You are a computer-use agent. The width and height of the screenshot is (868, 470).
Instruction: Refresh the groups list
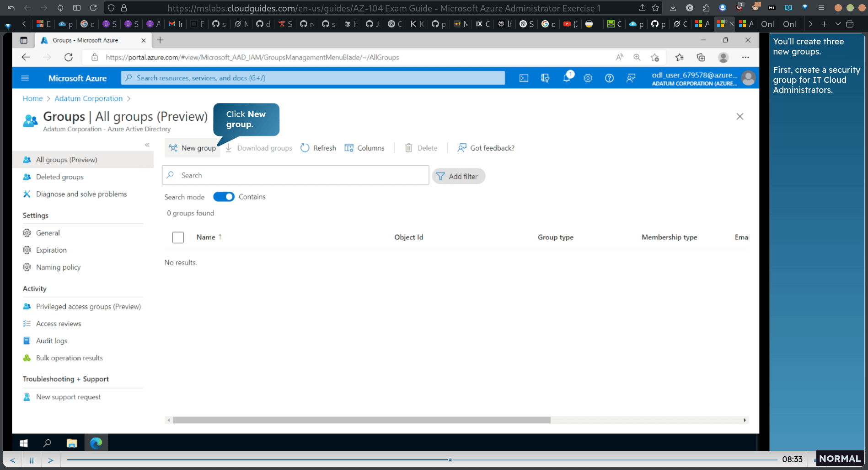click(x=318, y=148)
